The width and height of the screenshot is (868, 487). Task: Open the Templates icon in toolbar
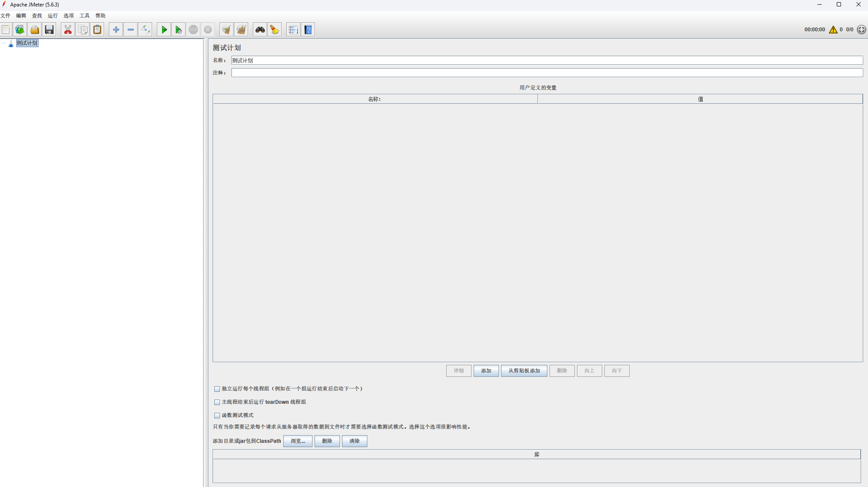pyautogui.click(x=20, y=30)
